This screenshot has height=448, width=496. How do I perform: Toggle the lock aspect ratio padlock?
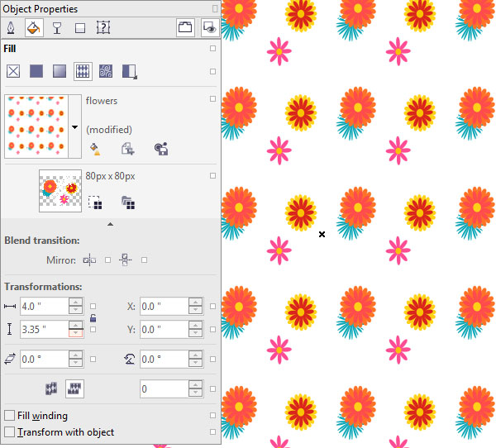click(93, 318)
